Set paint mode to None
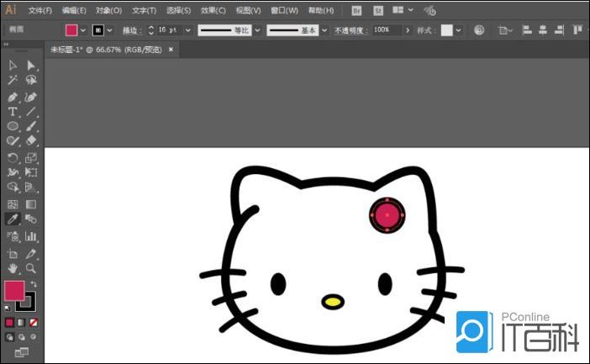This screenshot has width=590, height=364. [x=33, y=322]
